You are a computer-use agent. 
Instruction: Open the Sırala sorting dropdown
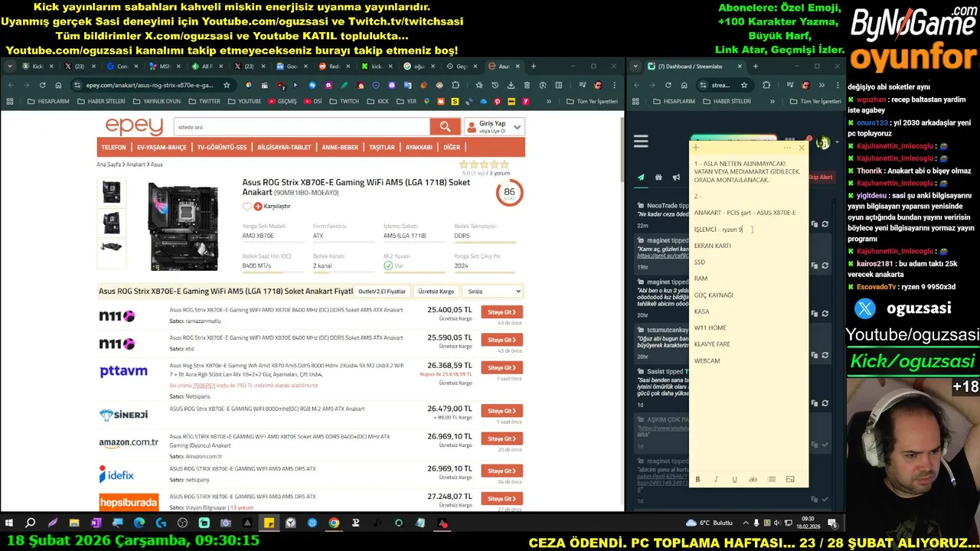click(x=494, y=292)
